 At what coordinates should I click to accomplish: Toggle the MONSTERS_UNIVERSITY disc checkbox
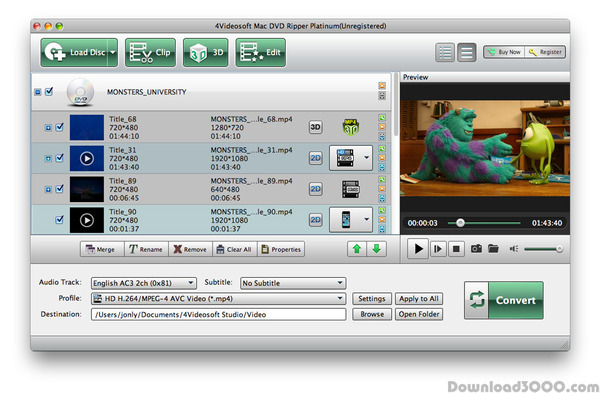pyautogui.click(x=49, y=91)
